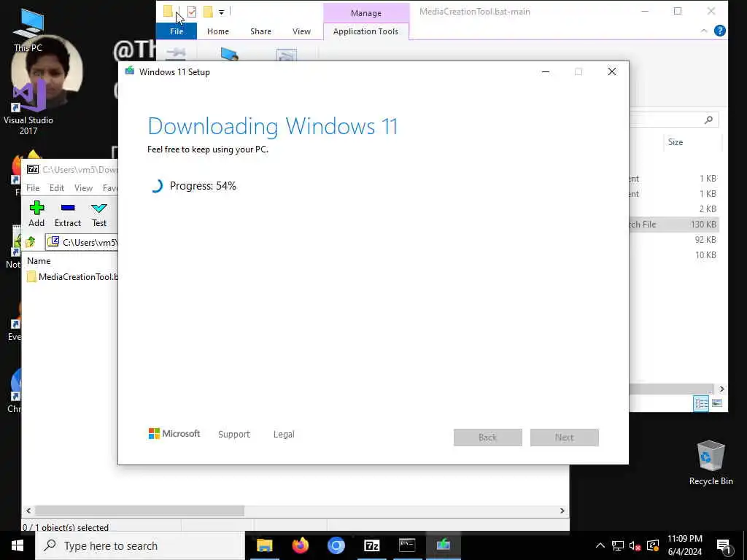
Task: Open the Quick Access Toolbar customize dropdown
Action: (x=222, y=12)
